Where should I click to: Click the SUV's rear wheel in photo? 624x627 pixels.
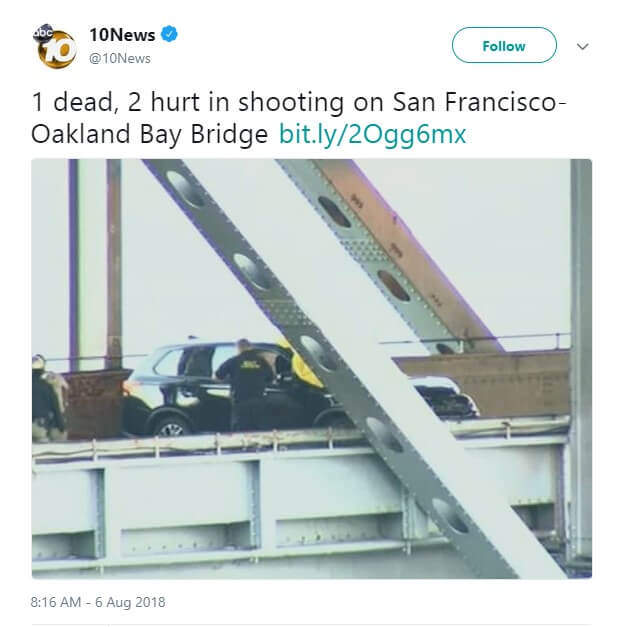[x=171, y=427]
